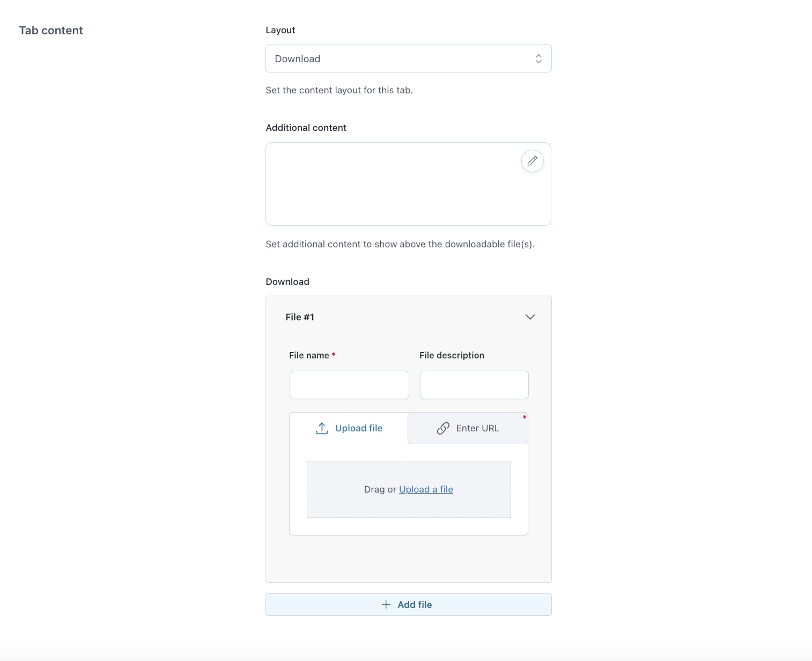Click the File #1 section header title
Screen dimensions: 812x661
click(x=300, y=317)
